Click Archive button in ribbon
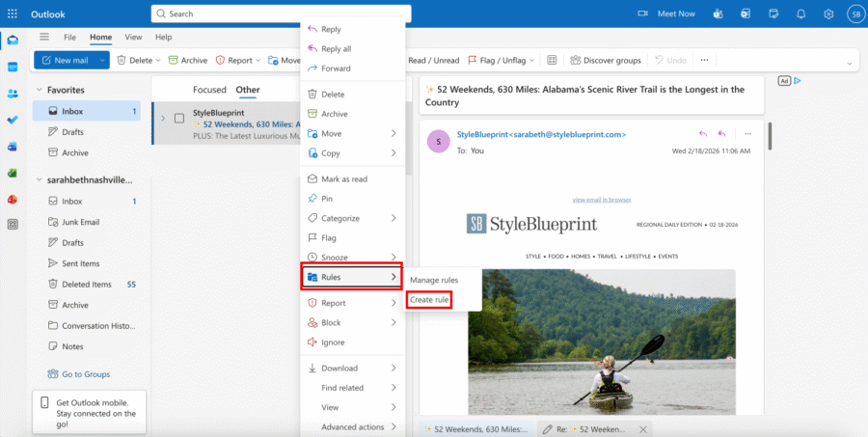The height and width of the screenshot is (437, 868). (188, 61)
